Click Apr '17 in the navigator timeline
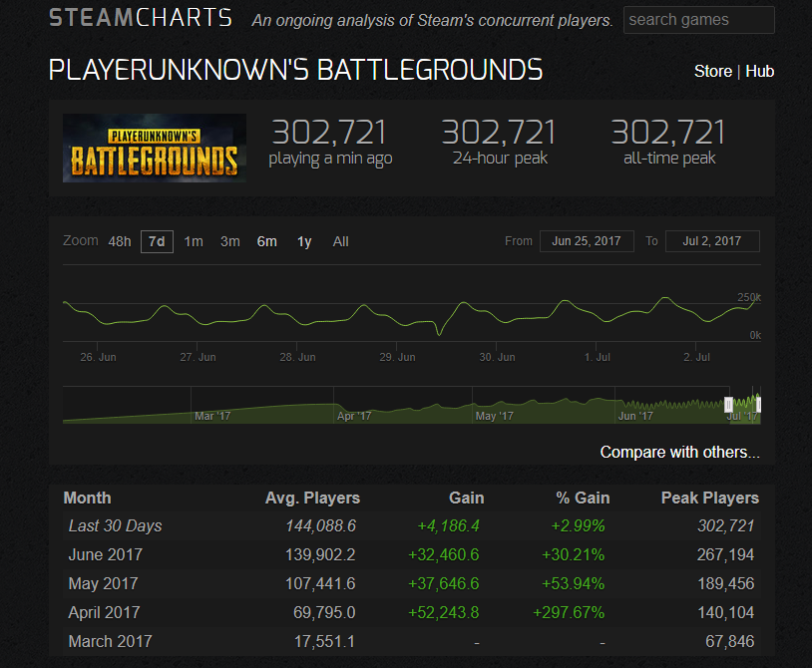812x668 pixels. (354, 416)
